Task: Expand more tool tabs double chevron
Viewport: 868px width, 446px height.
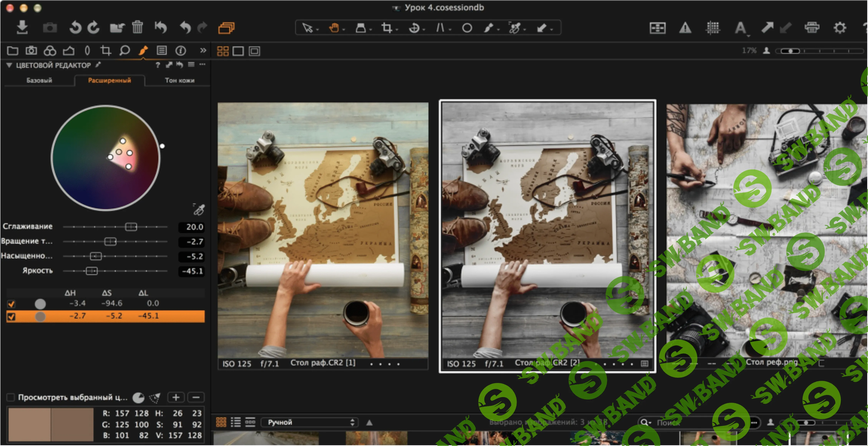Action: [203, 50]
